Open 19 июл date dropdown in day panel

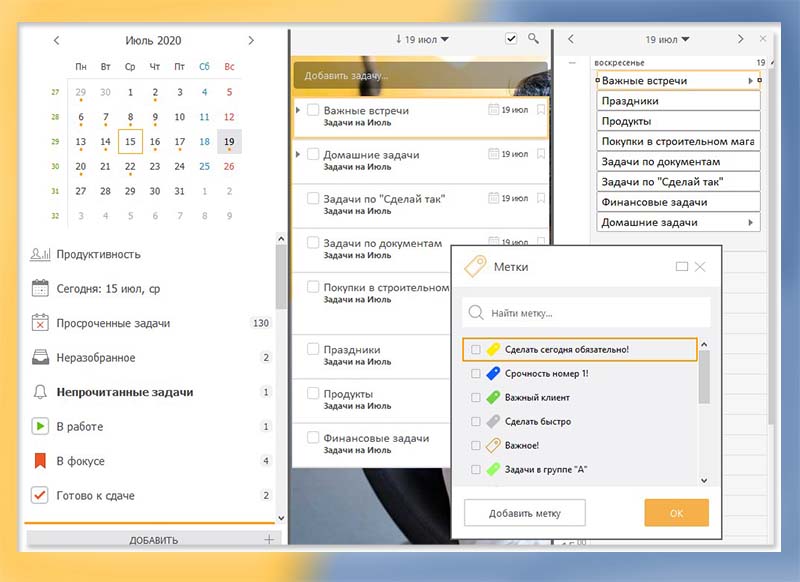667,39
